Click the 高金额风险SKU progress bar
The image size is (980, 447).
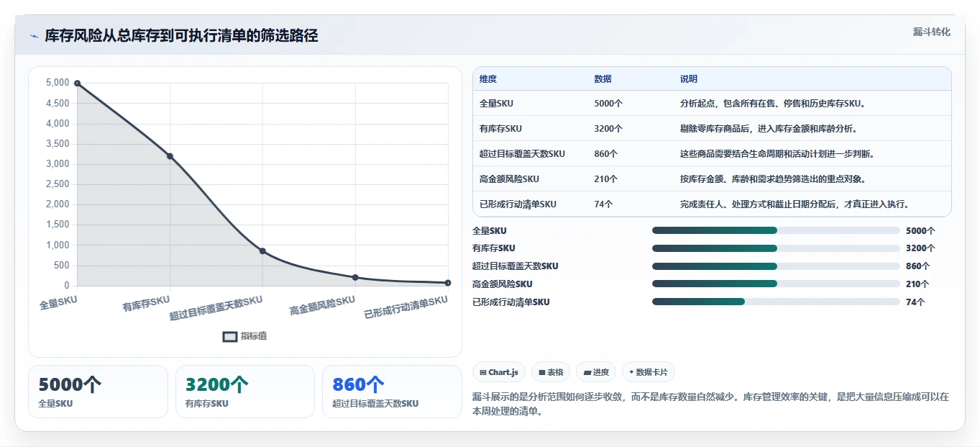coord(776,284)
